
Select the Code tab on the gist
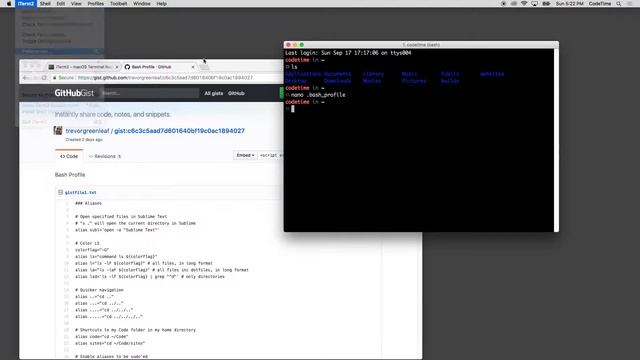coord(69,156)
